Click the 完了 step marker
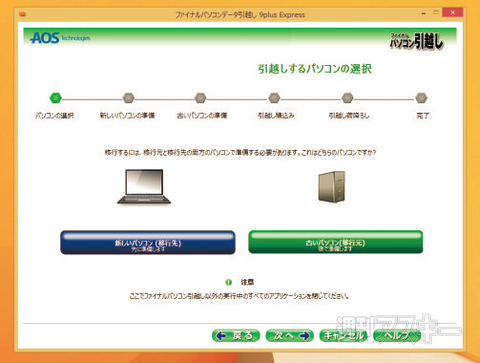The height and width of the screenshot is (363, 480). click(x=421, y=98)
